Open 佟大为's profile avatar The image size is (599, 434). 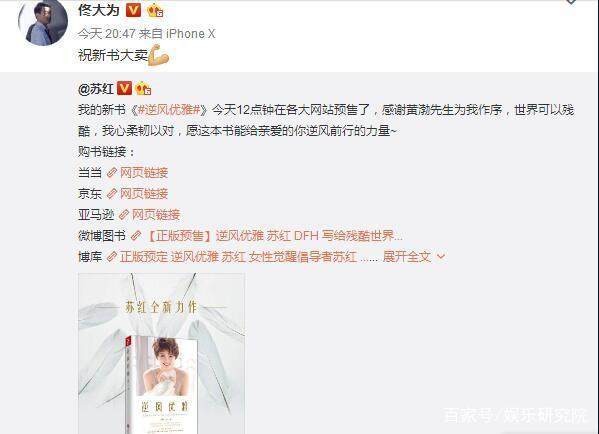tap(43, 23)
